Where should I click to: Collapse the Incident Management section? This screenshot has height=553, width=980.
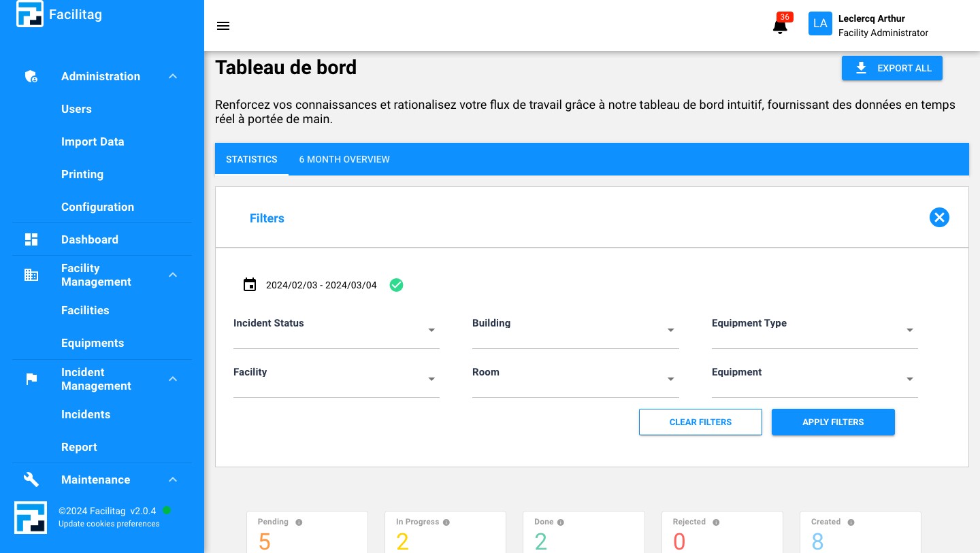173,379
